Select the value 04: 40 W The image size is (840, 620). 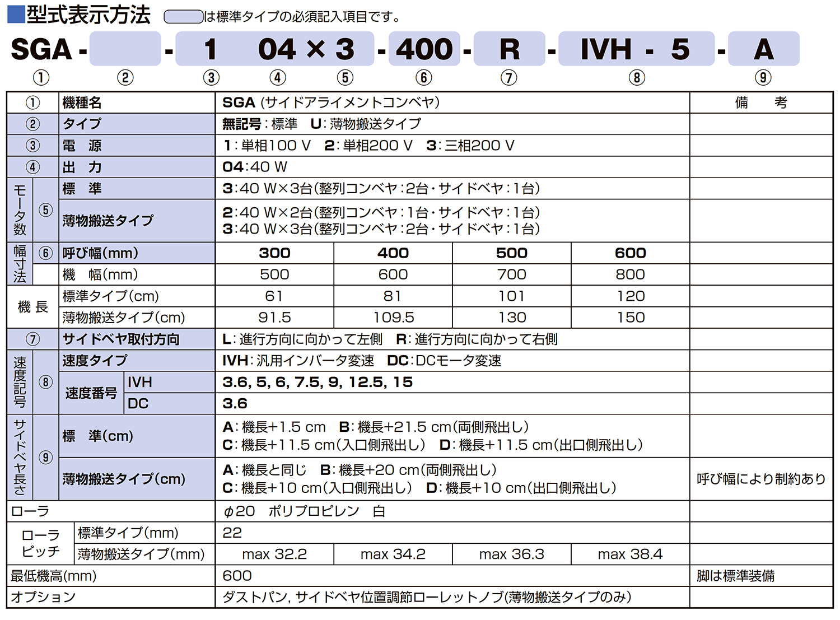click(255, 167)
